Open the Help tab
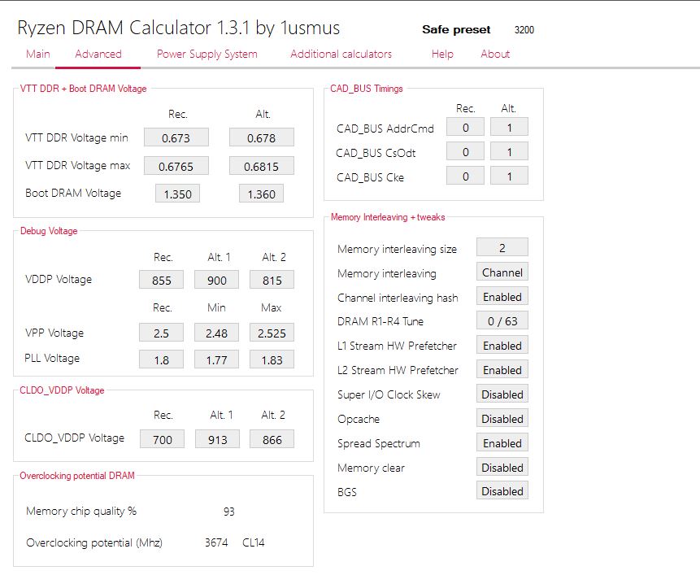Image resolution: width=700 pixels, height=588 pixels. coord(442,54)
